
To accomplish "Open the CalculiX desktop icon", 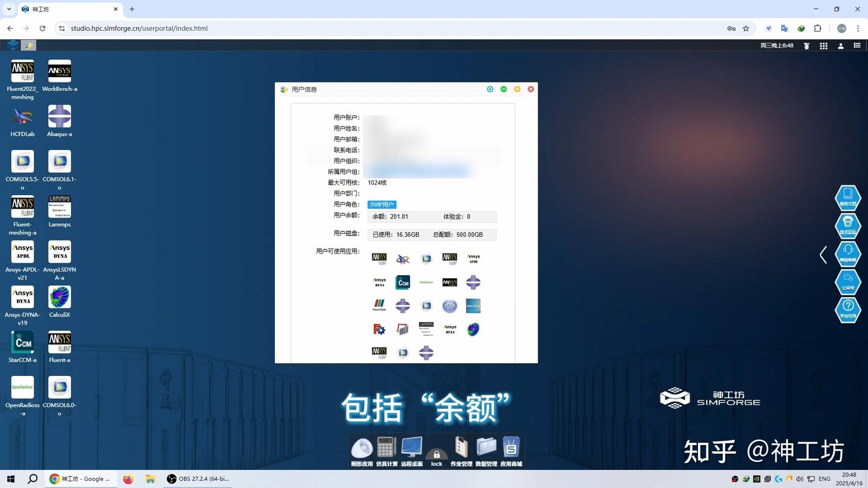I will point(60,297).
